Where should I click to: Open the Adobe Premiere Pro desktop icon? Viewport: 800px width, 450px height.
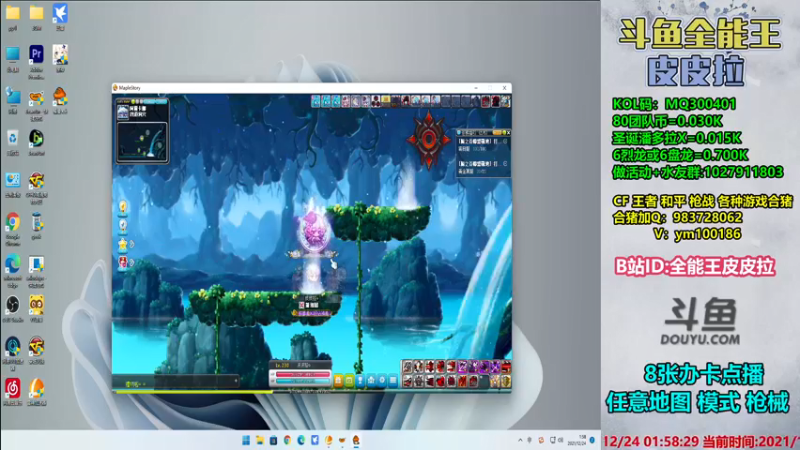tap(36, 54)
